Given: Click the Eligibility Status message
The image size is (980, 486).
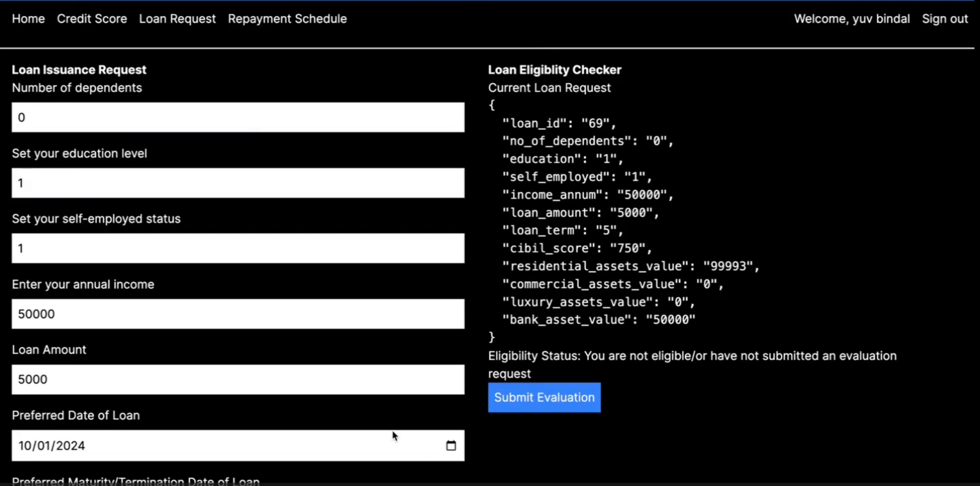Looking at the screenshot, I should pos(692,356).
